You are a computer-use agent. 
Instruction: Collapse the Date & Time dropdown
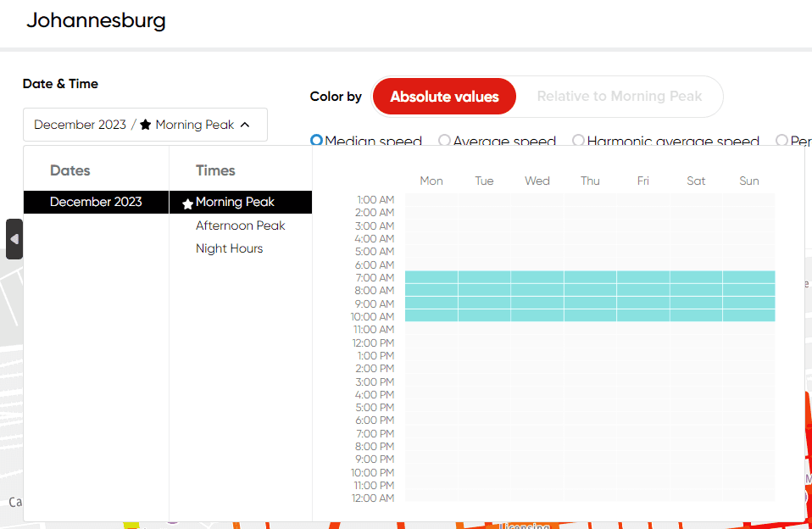[145, 125]
